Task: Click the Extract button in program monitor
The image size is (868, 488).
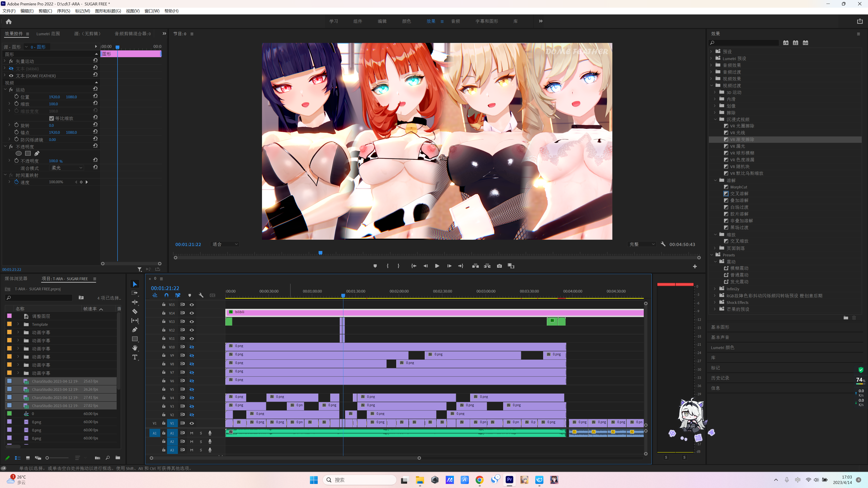Action: 487,266
